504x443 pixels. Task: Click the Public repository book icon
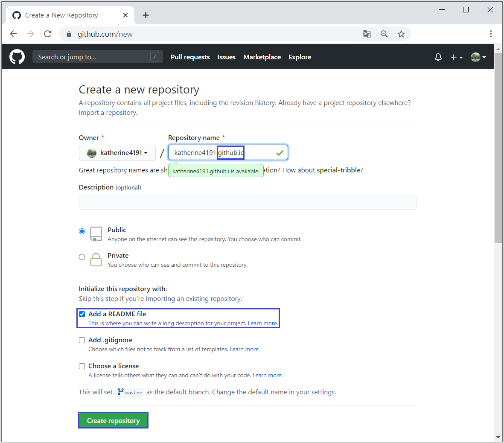point(96,234)
